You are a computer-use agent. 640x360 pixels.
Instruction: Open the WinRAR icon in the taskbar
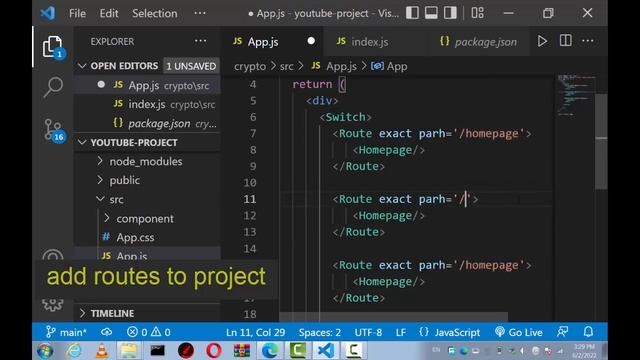coord(242,351)
